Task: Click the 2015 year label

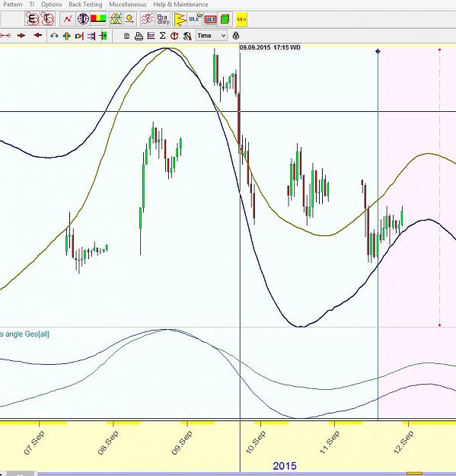Action: [285, 466]
